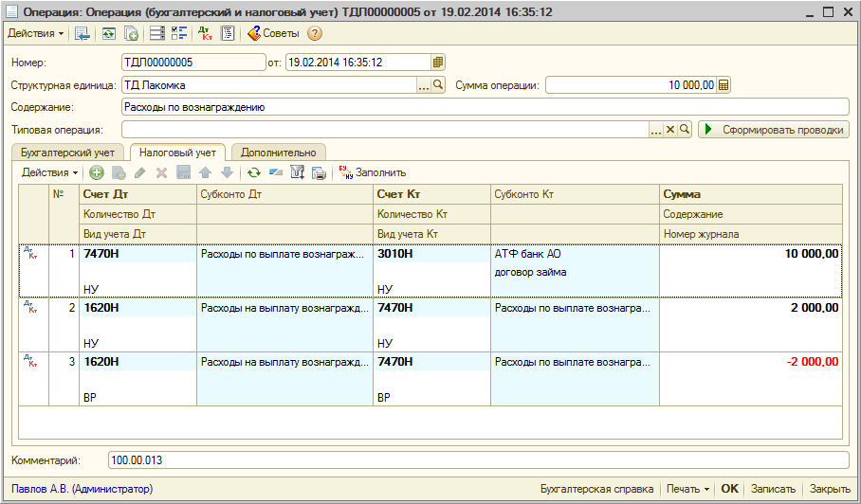Open the Help question mark icon
861x504 pixels.
[x=315, y=33]
